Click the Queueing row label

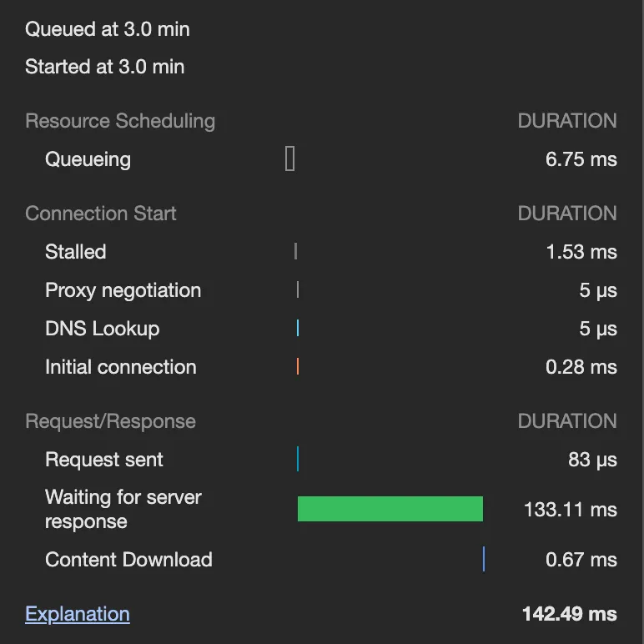click(88, 159)
